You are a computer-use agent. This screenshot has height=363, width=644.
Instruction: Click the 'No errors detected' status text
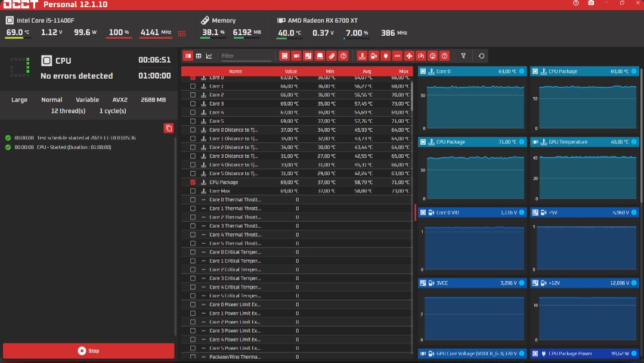pyautogui.click(x=76, y=76)
